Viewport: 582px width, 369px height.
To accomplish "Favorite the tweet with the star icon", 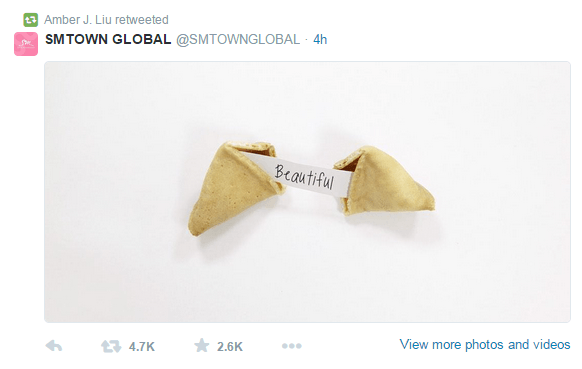I will [x=202, y=346].
